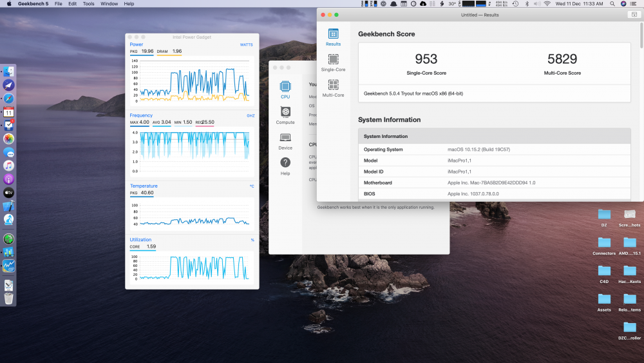Select the CPU icon in Geekbench window
The image size is (644, 363).
coord(285,90)
